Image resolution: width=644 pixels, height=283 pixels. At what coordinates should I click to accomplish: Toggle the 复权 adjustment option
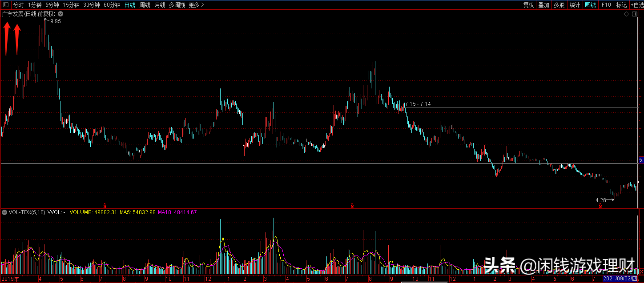(x=528, y=5)
